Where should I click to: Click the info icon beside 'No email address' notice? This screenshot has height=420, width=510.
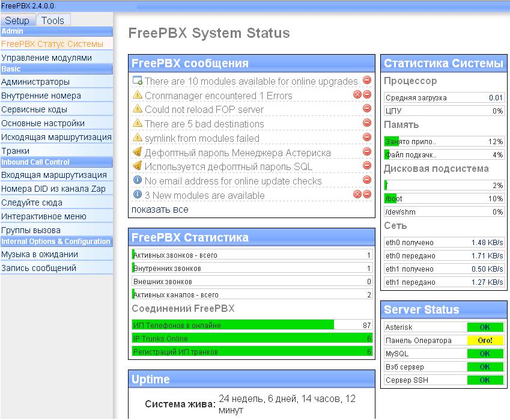click(x=138, y=180)
